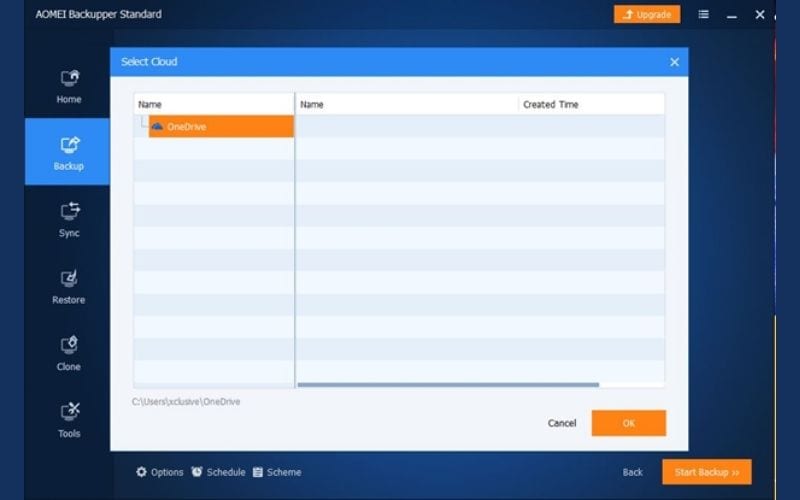Click the OneDrive cloud icon

157,126
